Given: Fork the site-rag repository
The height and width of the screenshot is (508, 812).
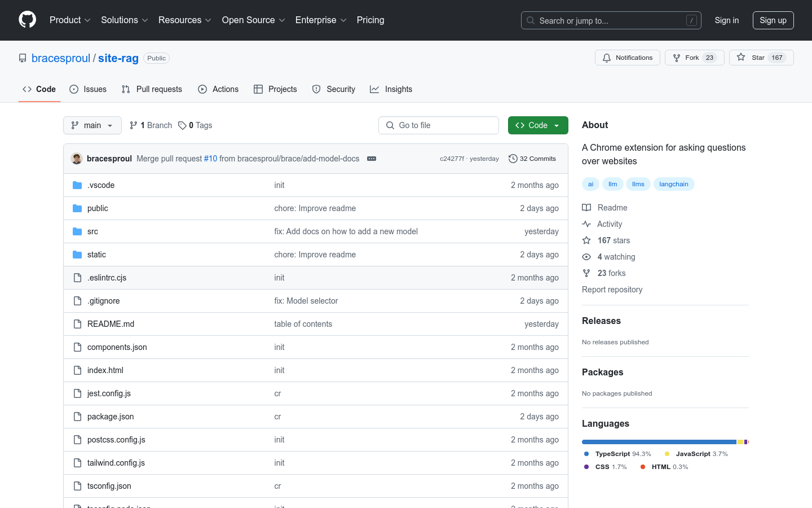Looking at the screenshot, I should coord(695,58).
